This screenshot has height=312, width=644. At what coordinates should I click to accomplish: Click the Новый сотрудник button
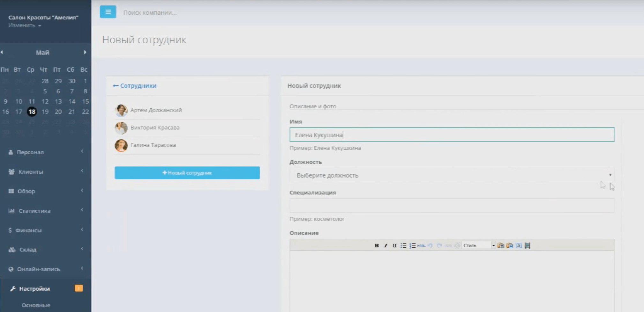click(x=187, y=173)
